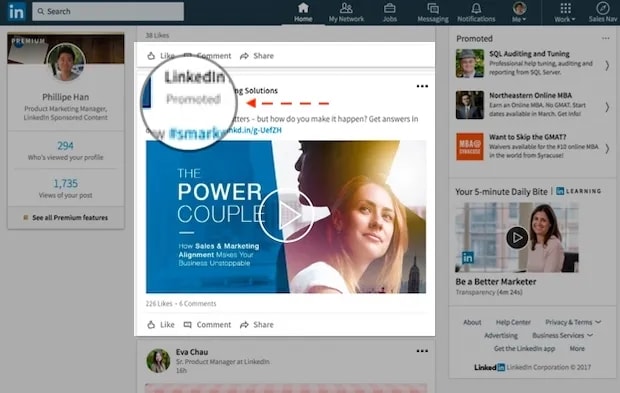Viewport: 620px width, 393px height.
Task: Open the lnkd.in/g-UefZH link
Action: (x=254, y=130)
